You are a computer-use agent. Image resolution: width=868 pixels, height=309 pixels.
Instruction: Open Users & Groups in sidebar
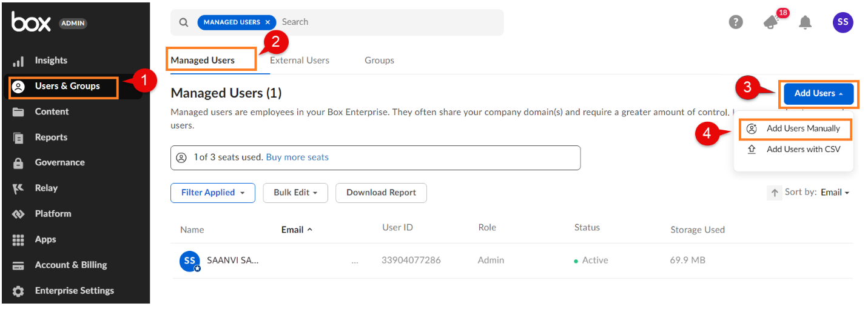[67, 86]
